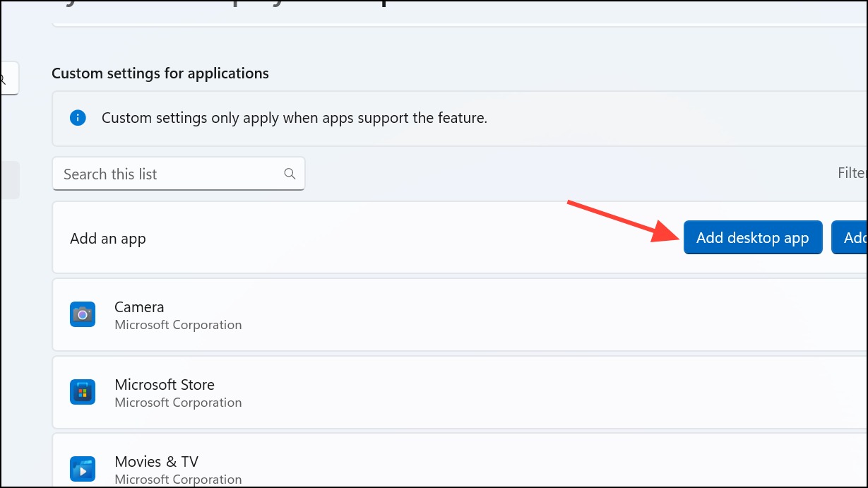This screenshot has height=488, width=868.
Task: Expand the Camera app settings row
Action: click(460, 315)
